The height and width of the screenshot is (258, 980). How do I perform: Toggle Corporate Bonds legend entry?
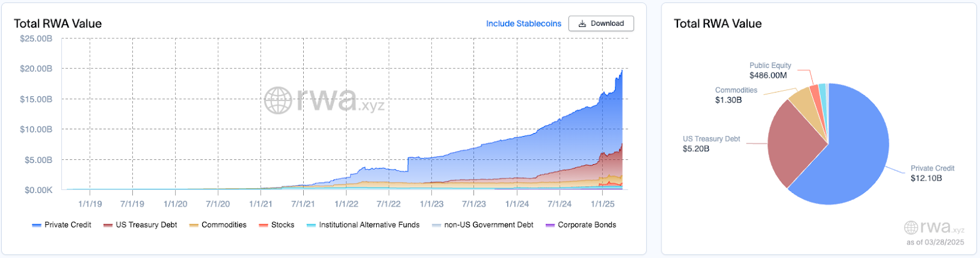coord(581,225)
